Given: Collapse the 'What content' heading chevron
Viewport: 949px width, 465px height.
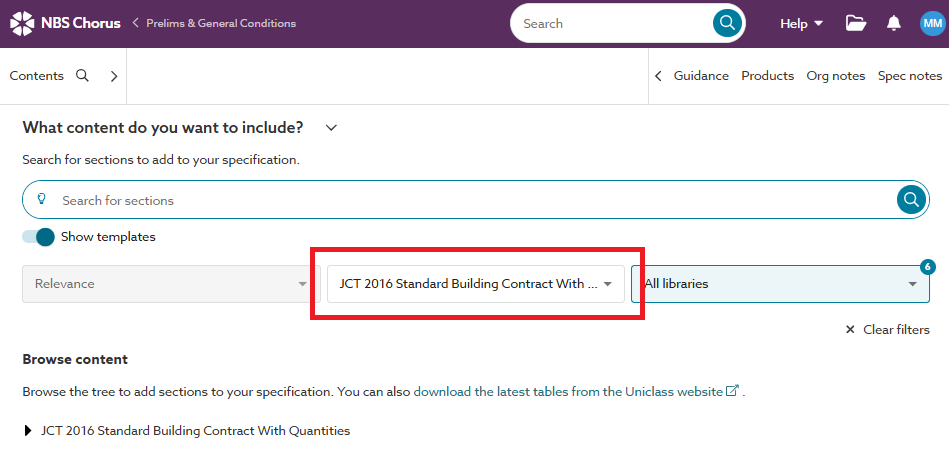Looking at the screenshot, I should click(x=332, y=127).
